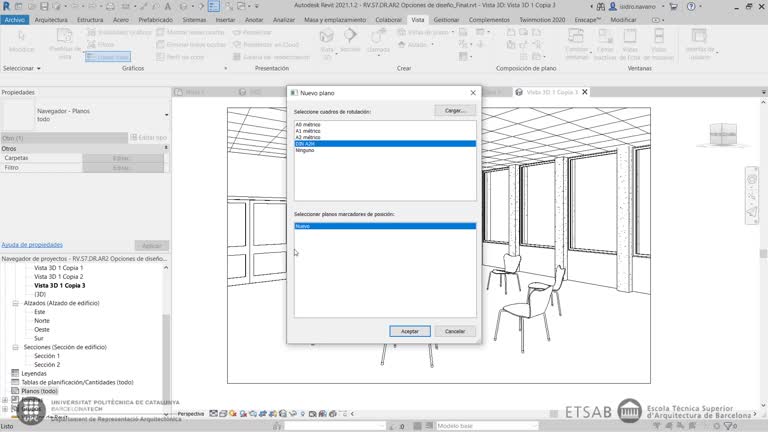
Task: Open Vista 3D 1 Copia 2
Action: (x=58, y=277)
